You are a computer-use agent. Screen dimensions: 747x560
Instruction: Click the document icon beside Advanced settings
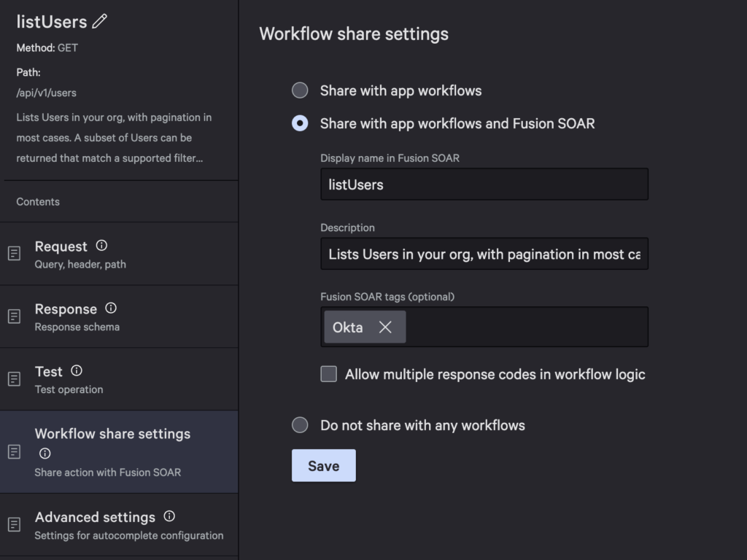pyautogui.click(x=14, y=524)
